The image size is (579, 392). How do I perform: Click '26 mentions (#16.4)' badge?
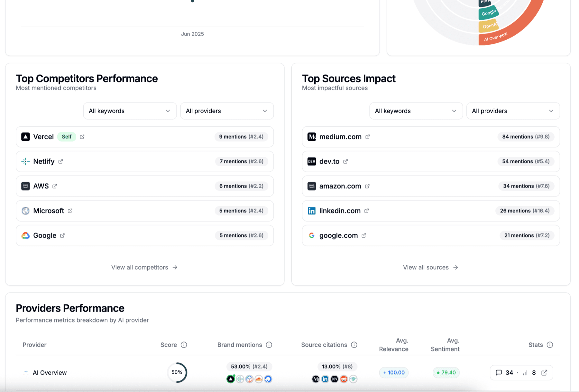525,211
